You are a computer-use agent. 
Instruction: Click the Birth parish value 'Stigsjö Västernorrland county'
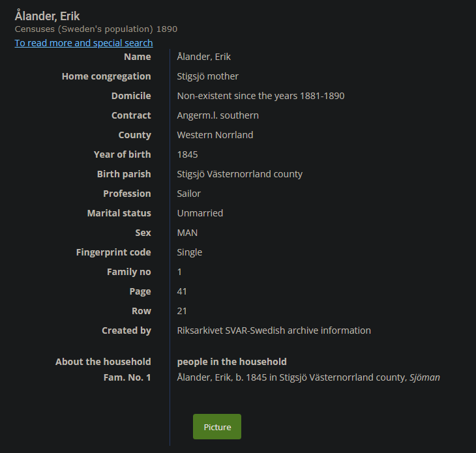coord(240,174)
